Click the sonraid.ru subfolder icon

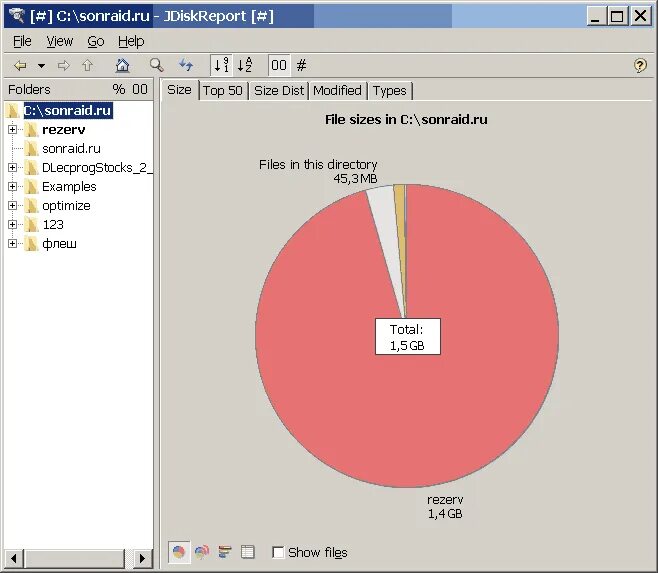31,149
